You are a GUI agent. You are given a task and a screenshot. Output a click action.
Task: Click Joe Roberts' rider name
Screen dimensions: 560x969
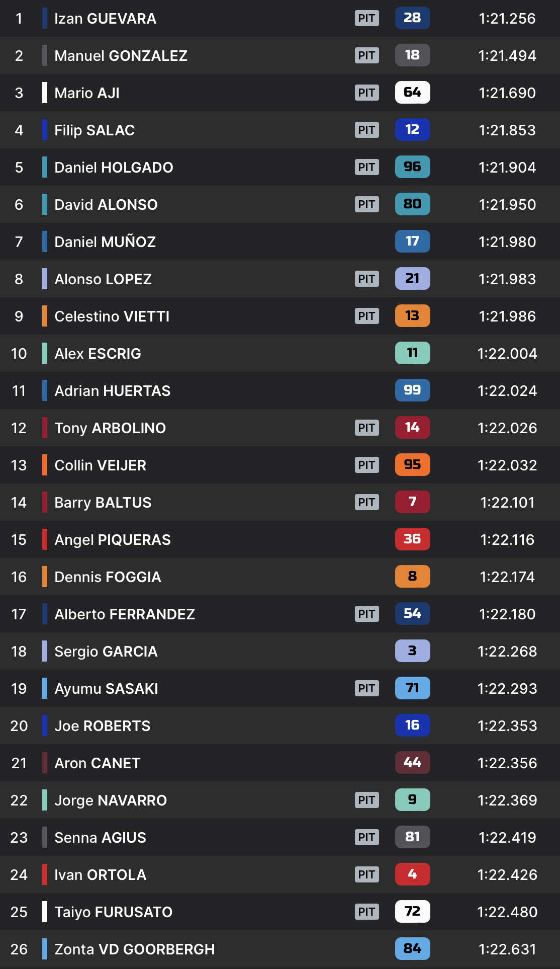[103, 726]
